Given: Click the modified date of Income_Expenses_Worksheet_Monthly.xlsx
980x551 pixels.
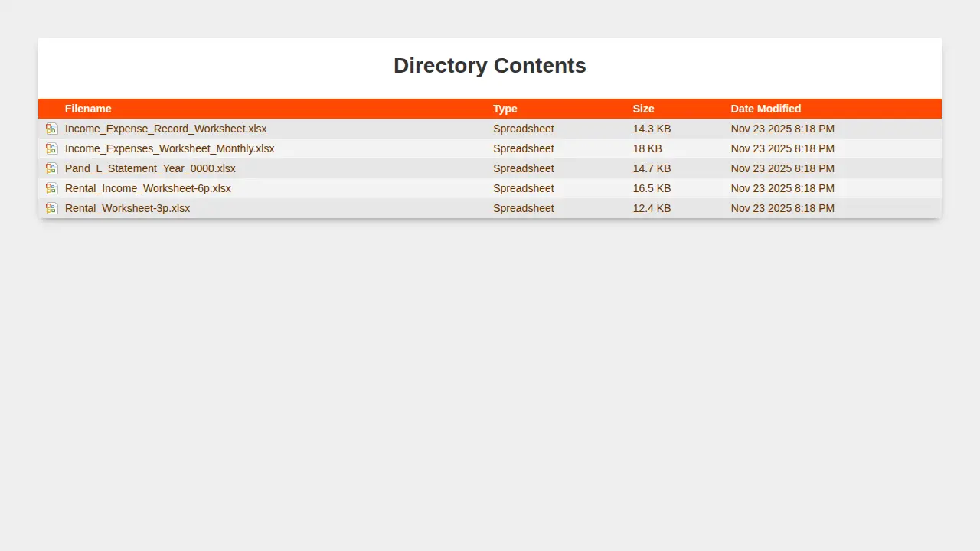Looking at the screenshot, I should pyautogui.click(x=782, y=148).
